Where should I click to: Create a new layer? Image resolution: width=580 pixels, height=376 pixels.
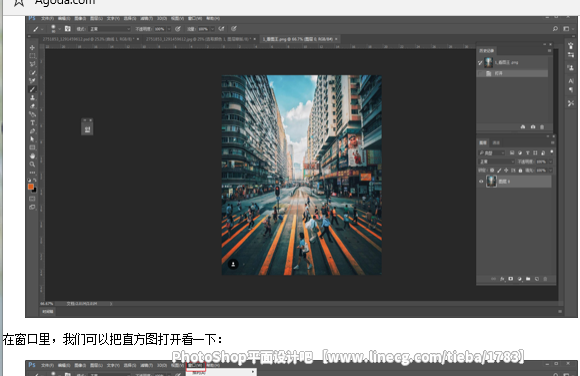pyautogui.click(x=537, y=279)
